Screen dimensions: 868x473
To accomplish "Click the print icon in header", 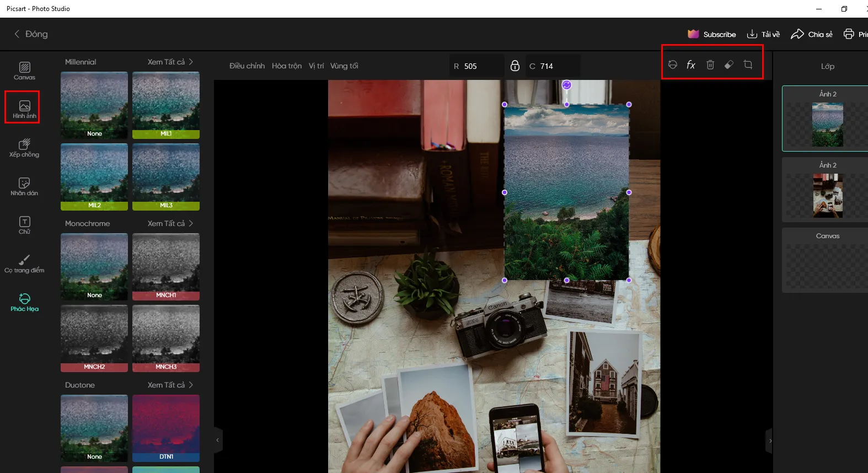I will pyautogui.click(x=849, y=34).
